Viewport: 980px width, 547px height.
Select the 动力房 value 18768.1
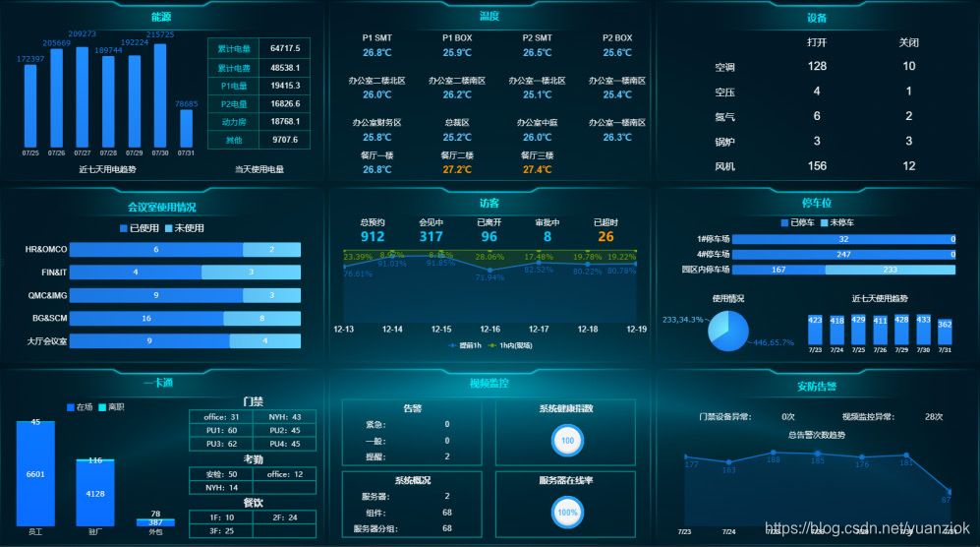pyautogui.click(x=285, y=121)
